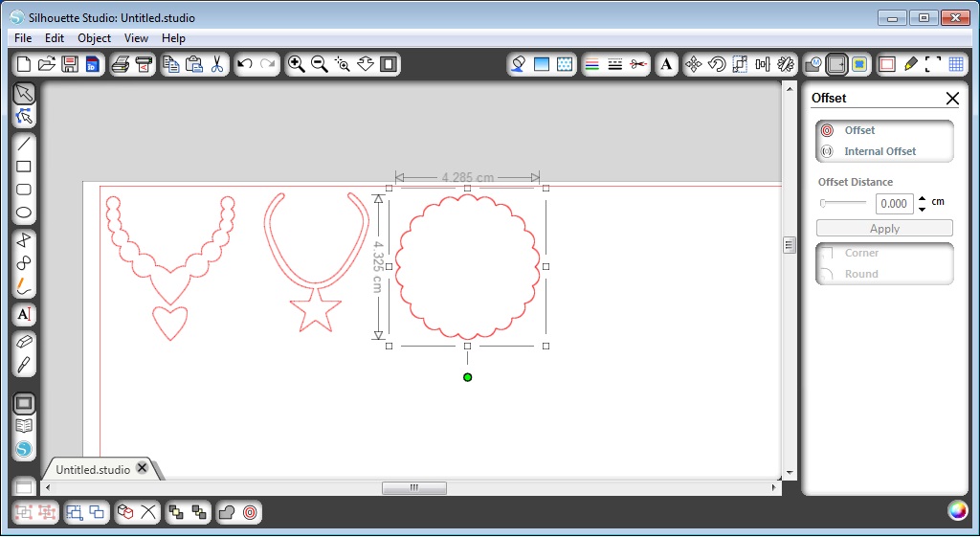The height and width of the screenshot is (538, 980).
Task: Open the replicate panel icon
Action: click(x=786, y=64)
